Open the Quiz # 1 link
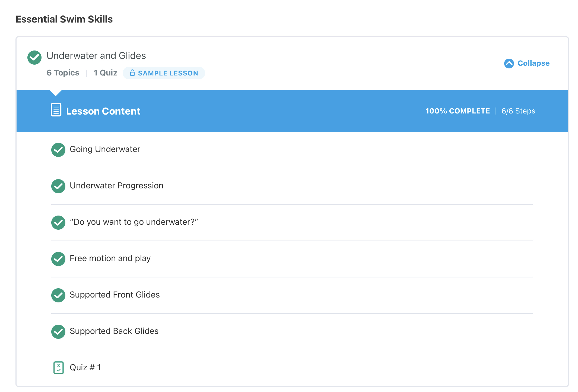The image size is (578, 392). tap(85, 368)
